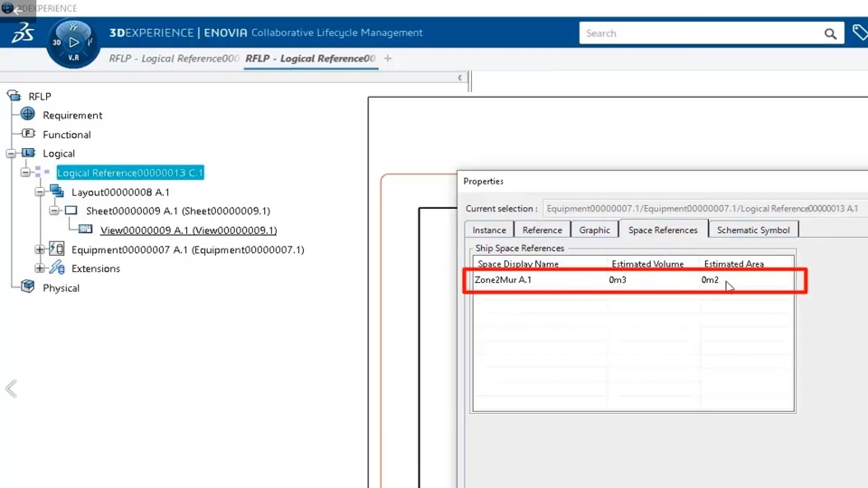Click the Logical Reference node icon
Image resolution: width=868 pixels, height=488 pixels.
click(42, 172)
